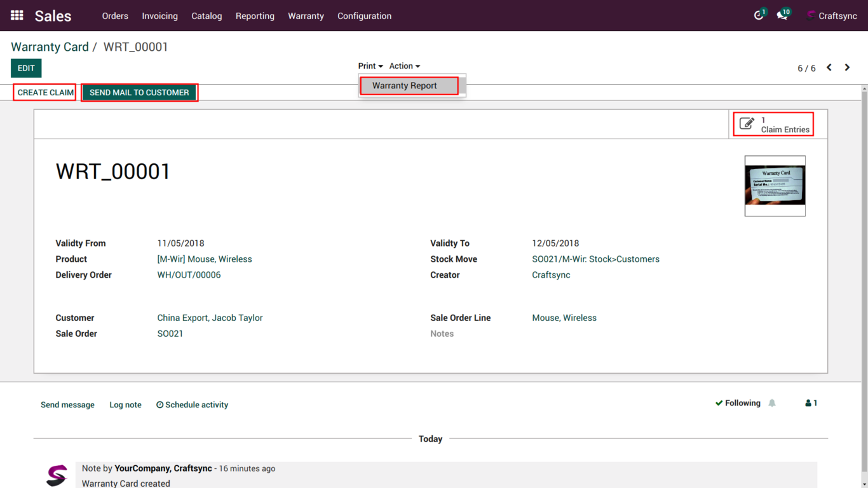
Task: Open the SO021 sale order link
Action: [170, 334]
